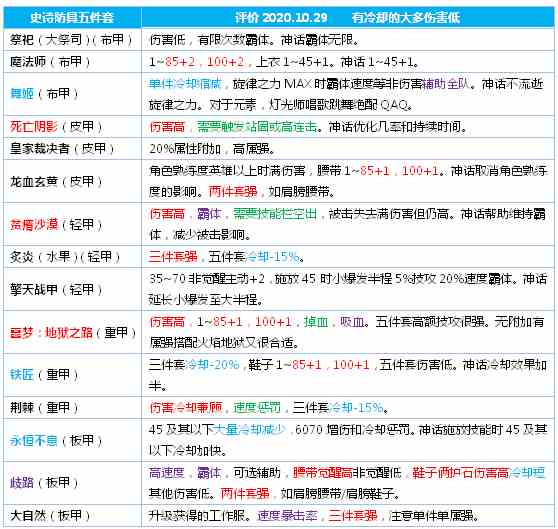Select the 荒古沙漠（轻甲） cell
The image size is (558, 529).
coord(72,224)
